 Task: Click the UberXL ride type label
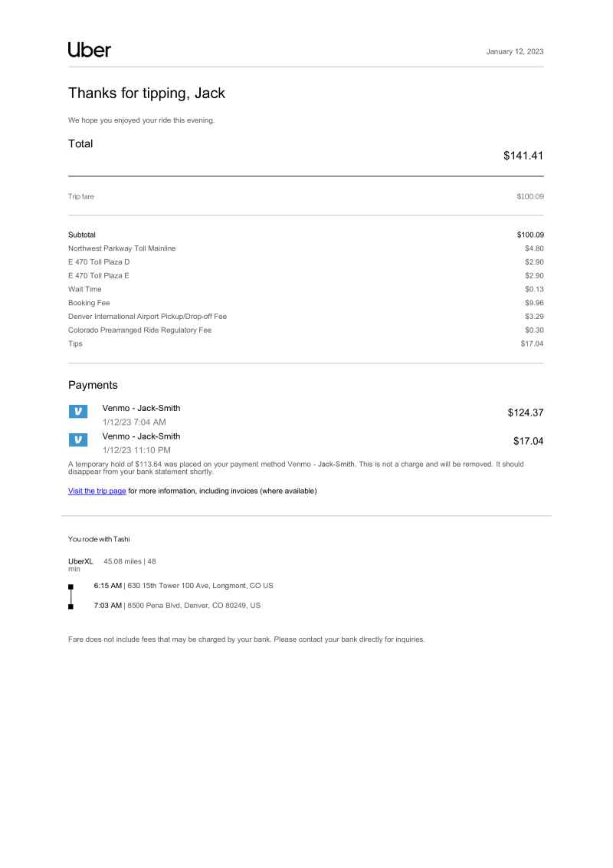click(80, 561)
